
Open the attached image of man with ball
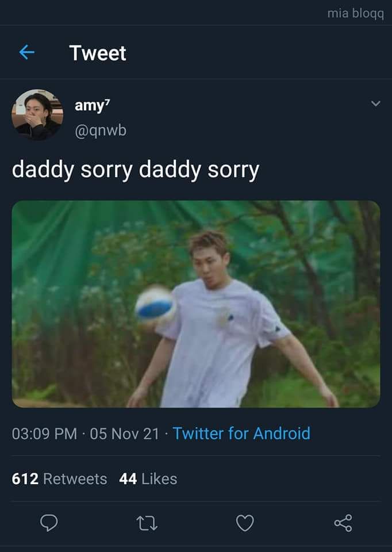[196, 304]
